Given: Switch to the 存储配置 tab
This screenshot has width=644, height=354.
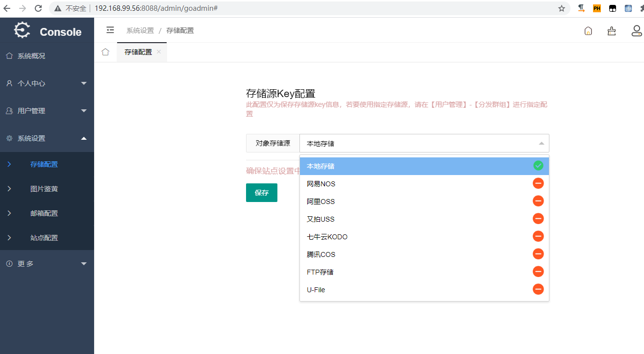Looking at the screenshot, I should [138, 51].
